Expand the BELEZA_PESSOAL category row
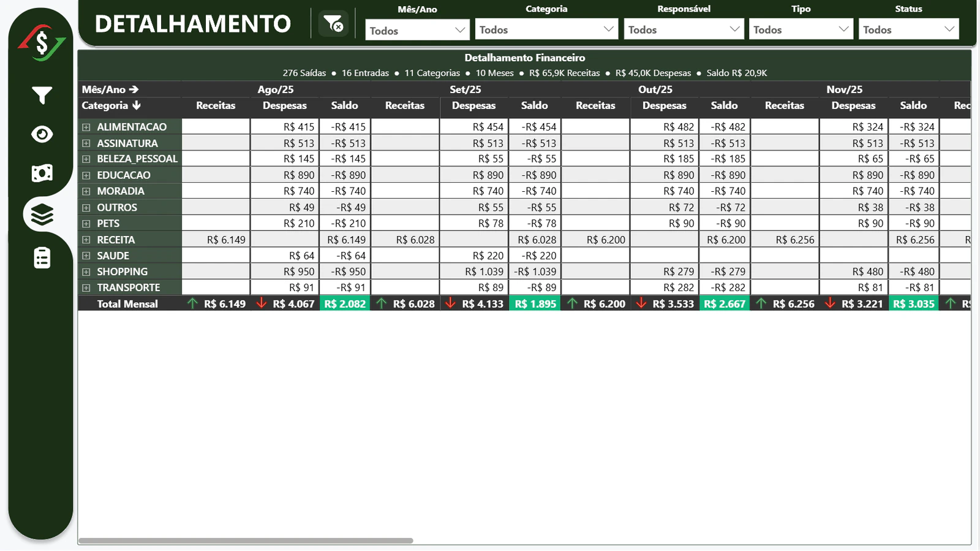Viewport: 980px width, 551px height. click(x=86, y=159)
